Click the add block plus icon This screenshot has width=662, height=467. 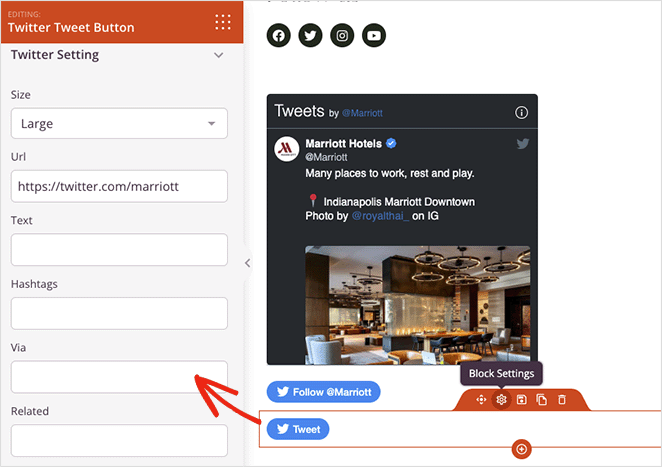(521, 449)
